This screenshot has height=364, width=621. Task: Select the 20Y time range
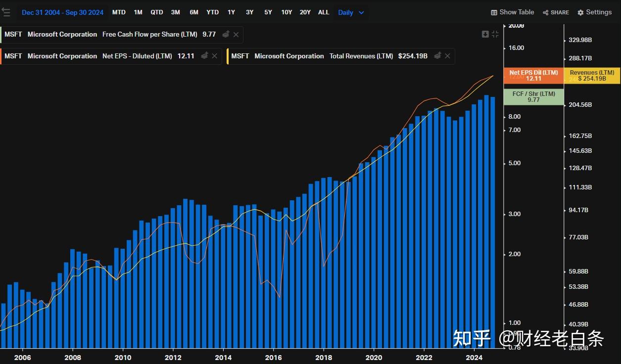point(305,12)
